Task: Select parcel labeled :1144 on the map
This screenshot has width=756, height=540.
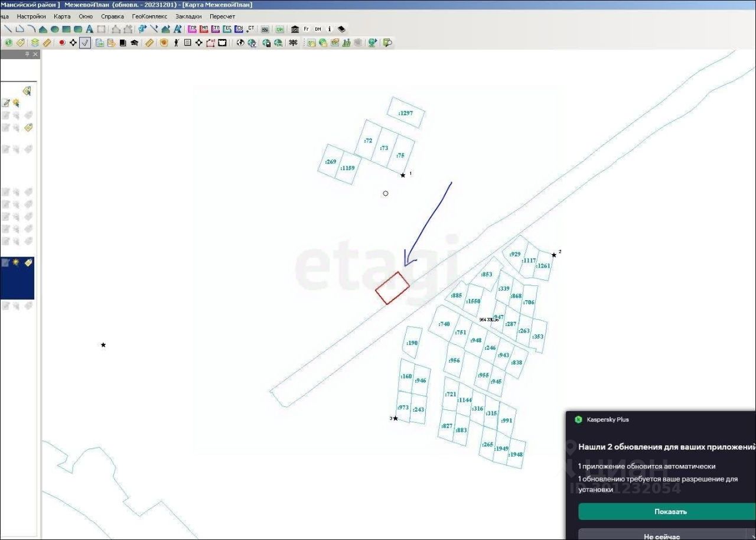Action: [465, 400]
